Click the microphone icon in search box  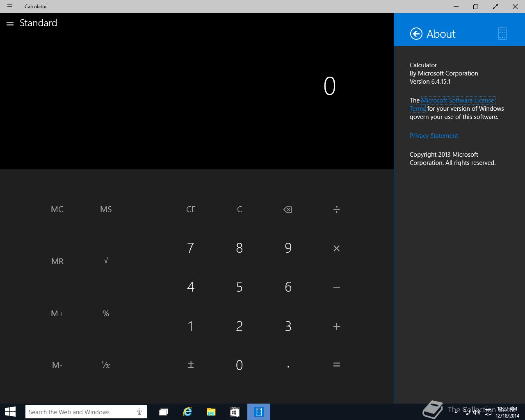coord(139,412)
